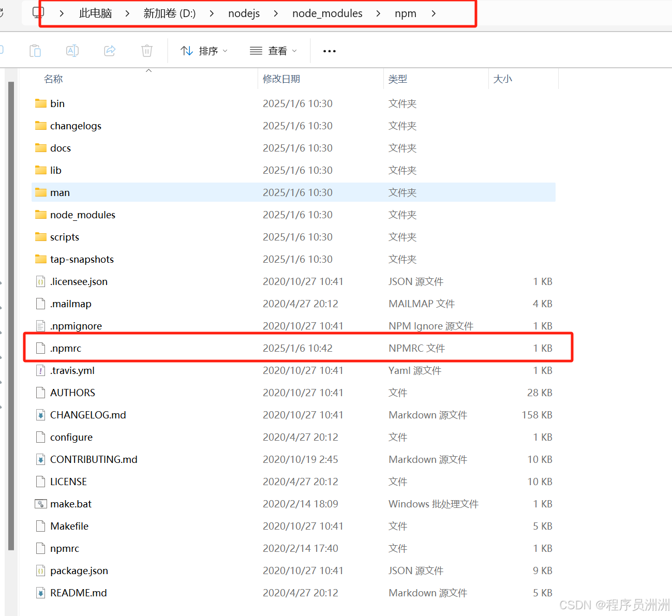Go to 此电脑 in the address bar

coord(95,13)
